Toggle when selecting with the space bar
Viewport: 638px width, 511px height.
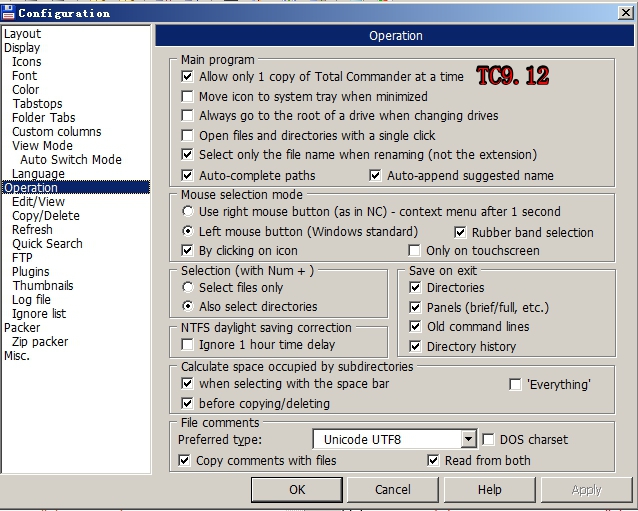click(187, 383)
